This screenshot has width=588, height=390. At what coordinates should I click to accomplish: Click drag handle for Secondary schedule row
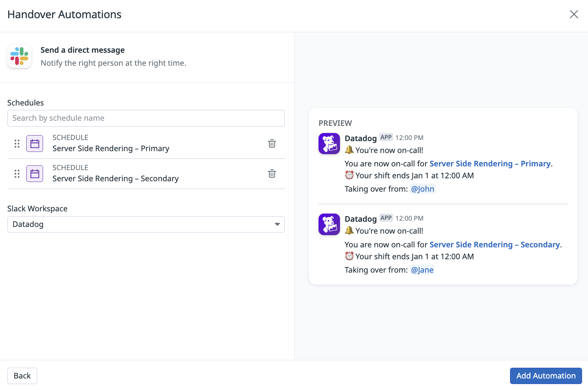17,174
